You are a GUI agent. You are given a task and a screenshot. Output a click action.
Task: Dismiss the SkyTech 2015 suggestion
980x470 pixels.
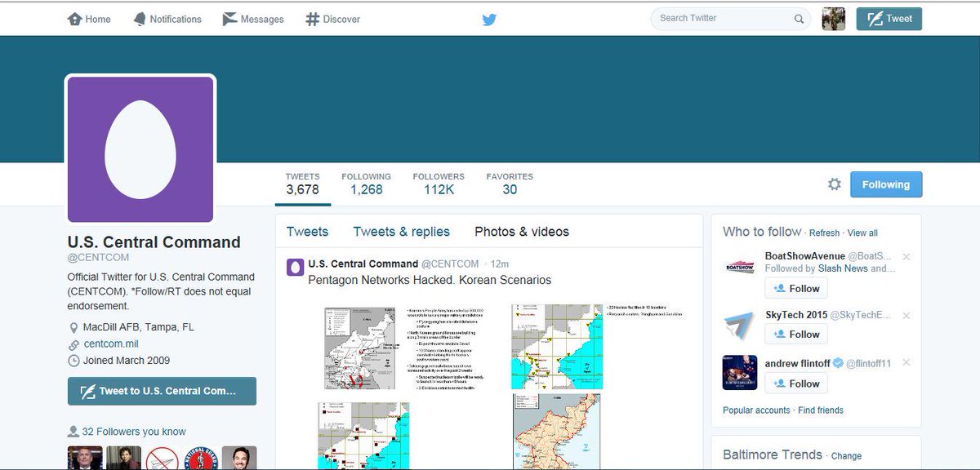coord(906,316)
